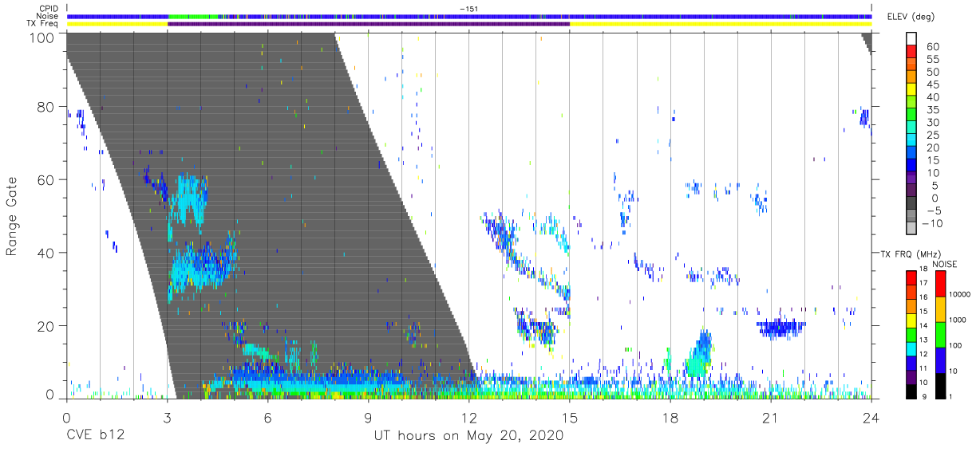Click the red top segment of the NOISE colorbar
980x452 pixels.
[940, 284]
